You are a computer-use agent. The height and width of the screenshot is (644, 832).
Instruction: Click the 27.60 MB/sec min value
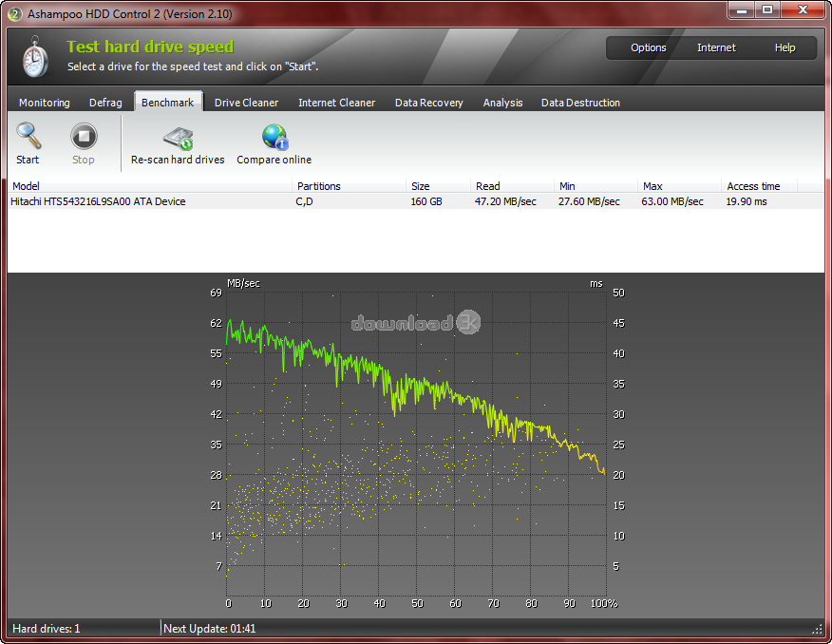coord(589,201)
